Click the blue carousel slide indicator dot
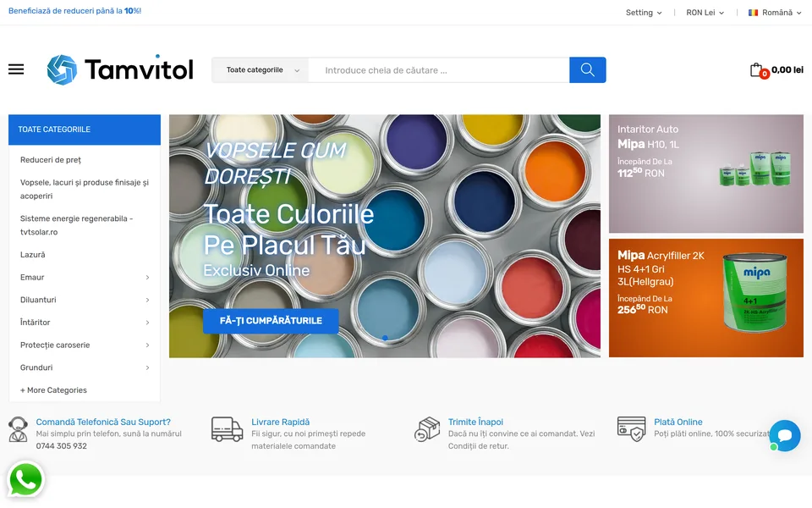This screenshot has height=508, width=812. point(385,338)
